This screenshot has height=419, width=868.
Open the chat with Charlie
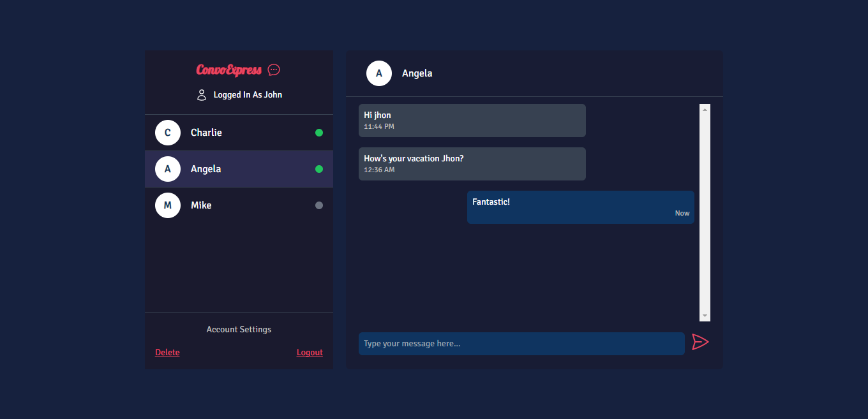239,133
